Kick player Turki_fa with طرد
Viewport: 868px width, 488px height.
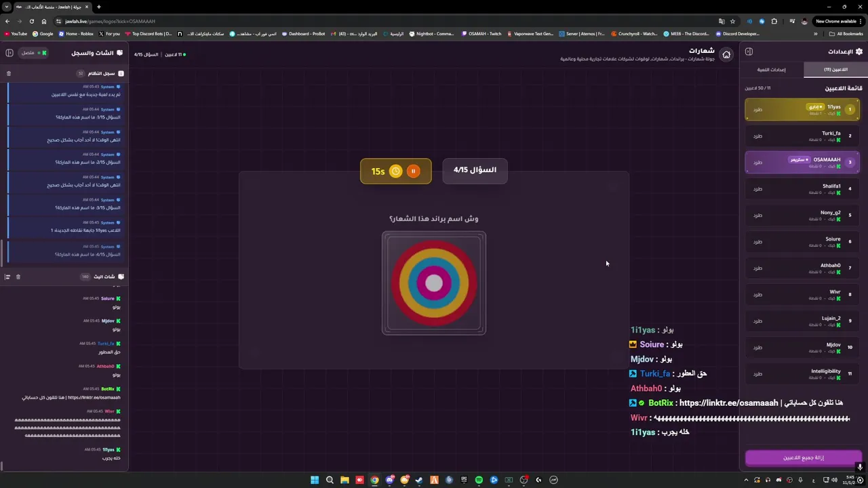tap(757, 136)
